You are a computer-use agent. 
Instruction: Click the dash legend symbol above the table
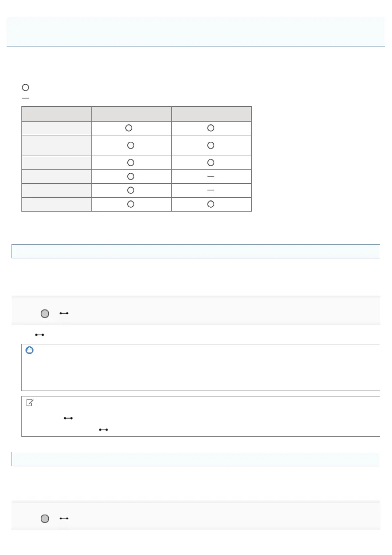pyautogui.click(x=25, y=98)
